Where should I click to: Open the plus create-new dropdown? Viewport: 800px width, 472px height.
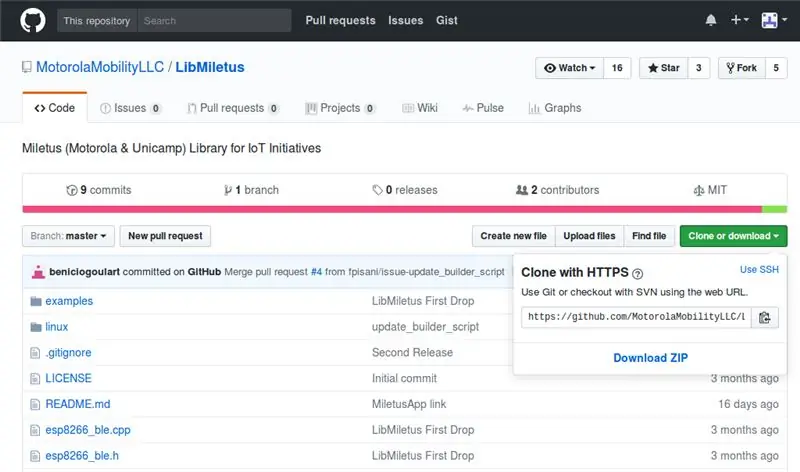click(x=739, y=20)
